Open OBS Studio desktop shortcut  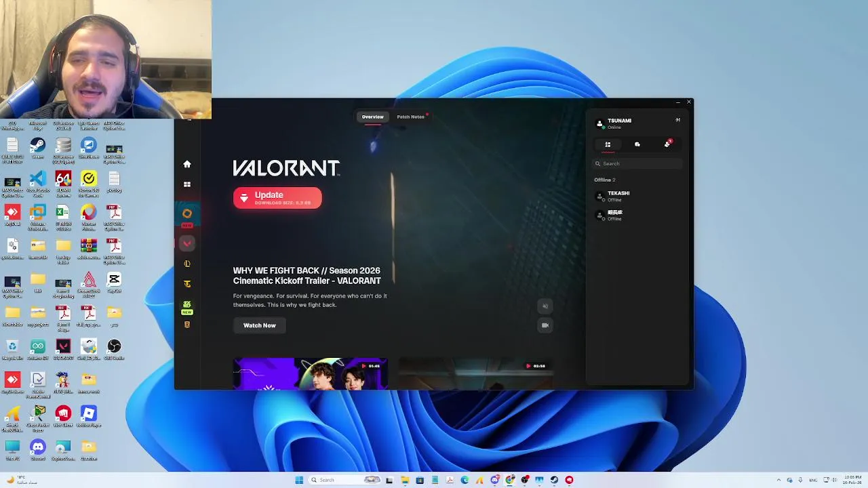tap(114, 350)
